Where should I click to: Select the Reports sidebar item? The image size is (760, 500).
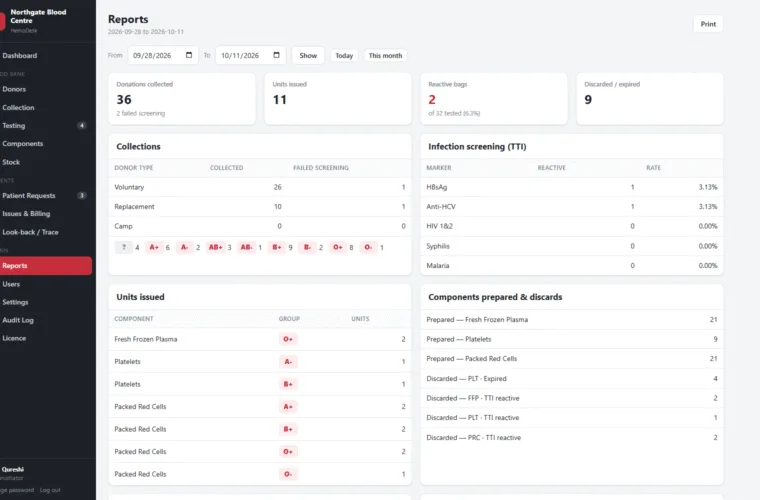pyautogui.click(x=46, y=266)
